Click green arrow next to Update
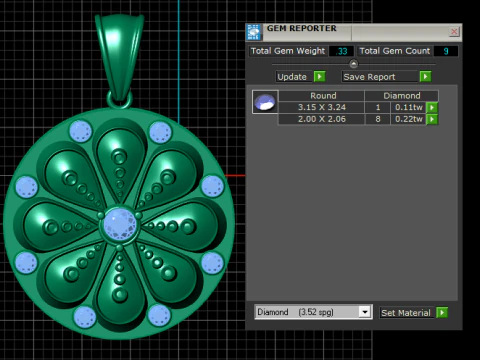The width and height of the screenshot is (480, 360). (x=319, y=77)
